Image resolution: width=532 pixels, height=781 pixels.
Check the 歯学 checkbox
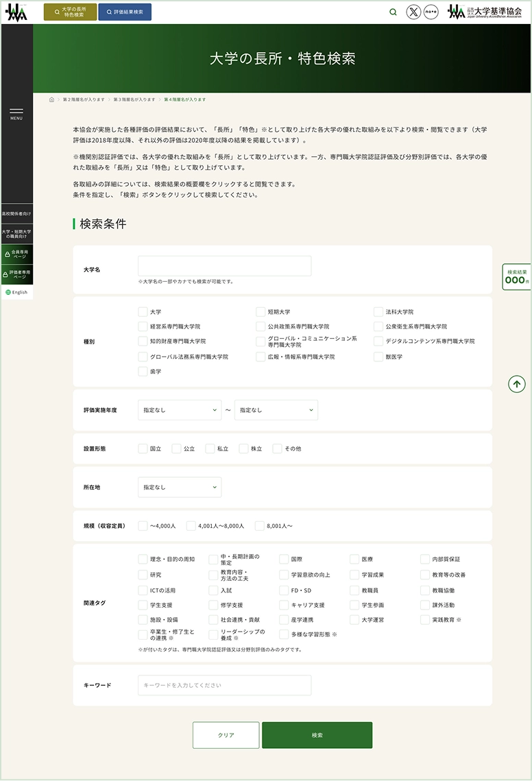pos(143,372)
